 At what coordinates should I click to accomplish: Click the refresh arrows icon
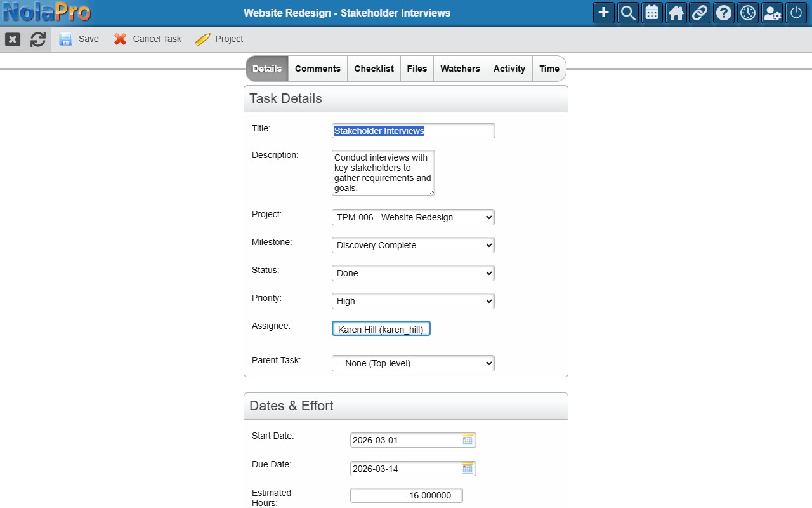click(x=38, y=39)
